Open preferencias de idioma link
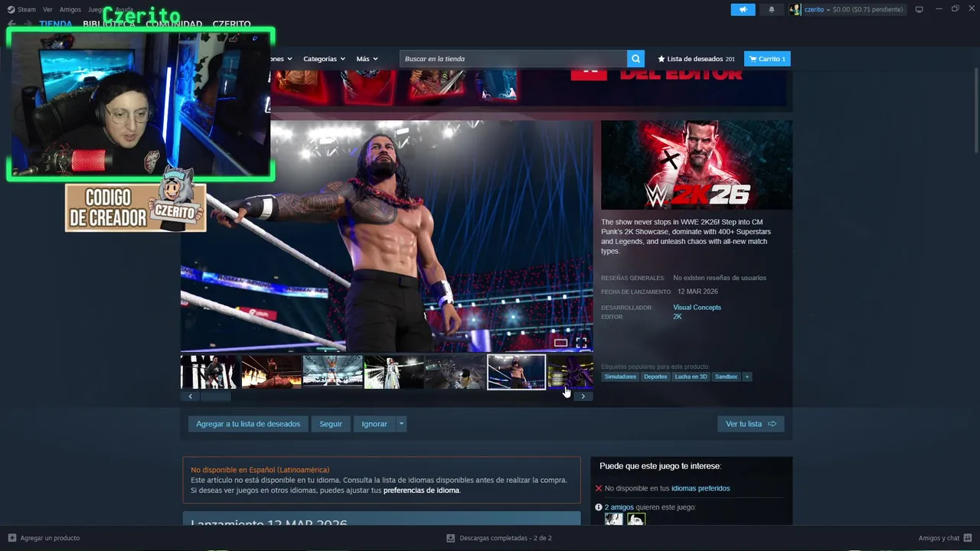Viewport: 980px width, 551px height. [421, 491]
